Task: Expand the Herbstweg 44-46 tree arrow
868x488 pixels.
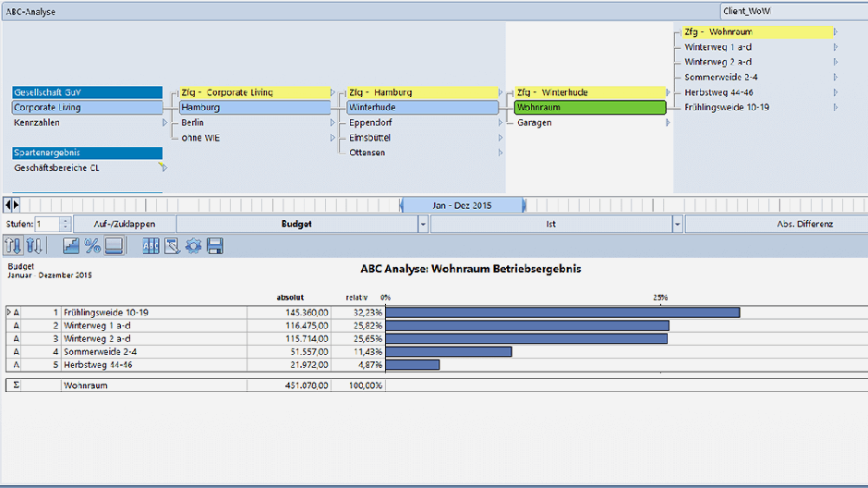Action: (836, 92)
